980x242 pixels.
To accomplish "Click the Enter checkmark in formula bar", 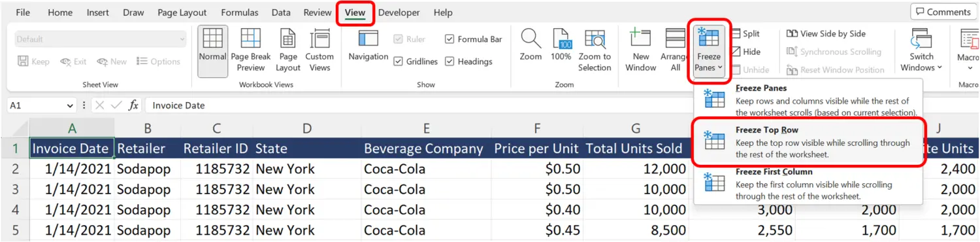I will pyautogui.click(x=116, y=105).
